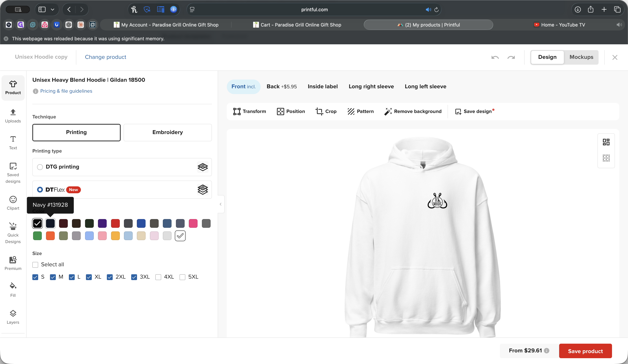The height and width of the screenshot is (364, 628).
Task: Expand the Safari sidebar dropdown arrow
Action: click(x=53, y=9)
